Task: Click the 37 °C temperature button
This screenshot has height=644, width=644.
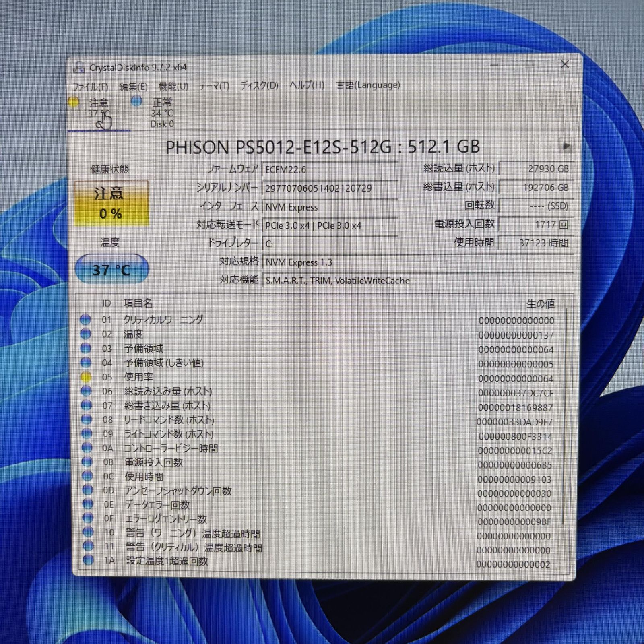Action: tap(112, 269)
